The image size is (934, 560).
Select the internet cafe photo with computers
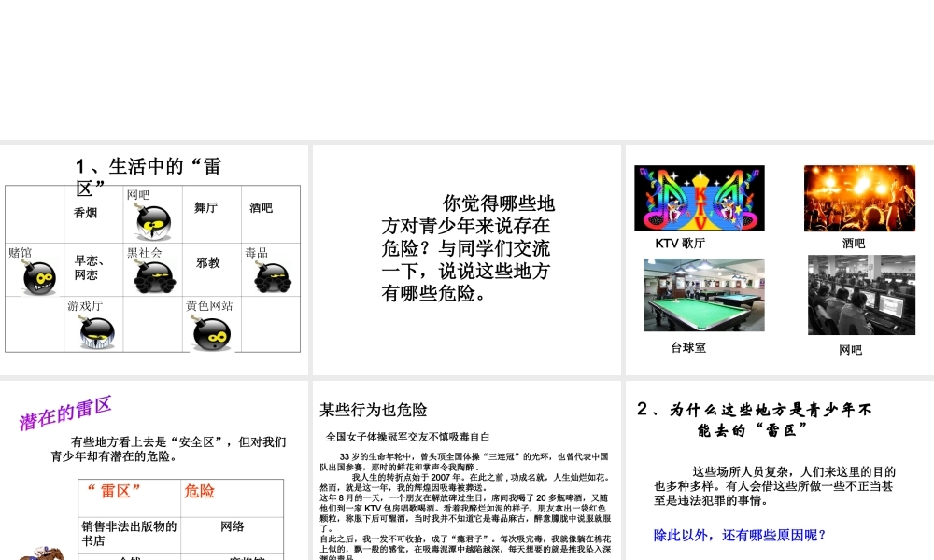click(x=861, y=295)
